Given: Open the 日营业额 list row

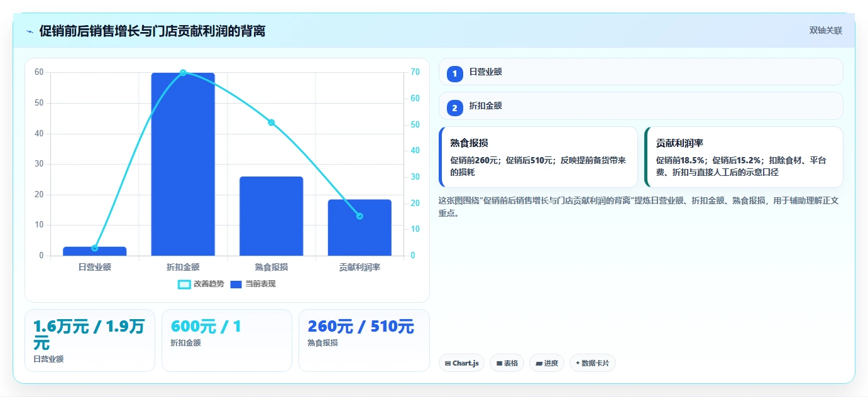Looking at the screenshot, I should coord(640,72).
